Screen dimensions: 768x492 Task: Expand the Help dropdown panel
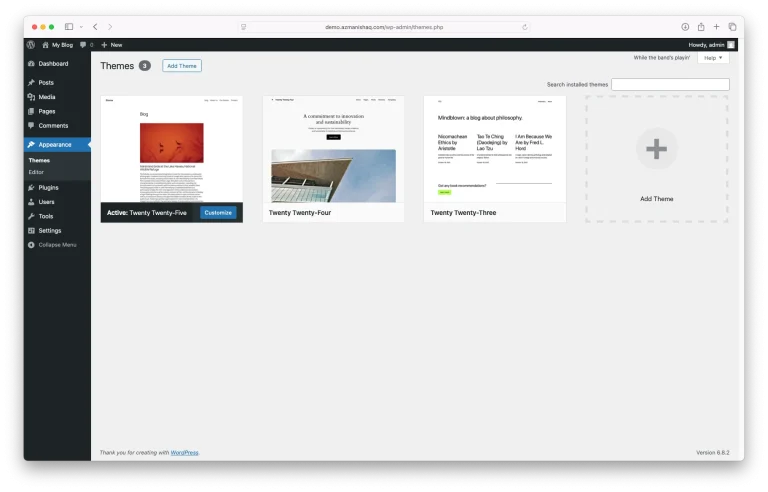coord(713,58)
